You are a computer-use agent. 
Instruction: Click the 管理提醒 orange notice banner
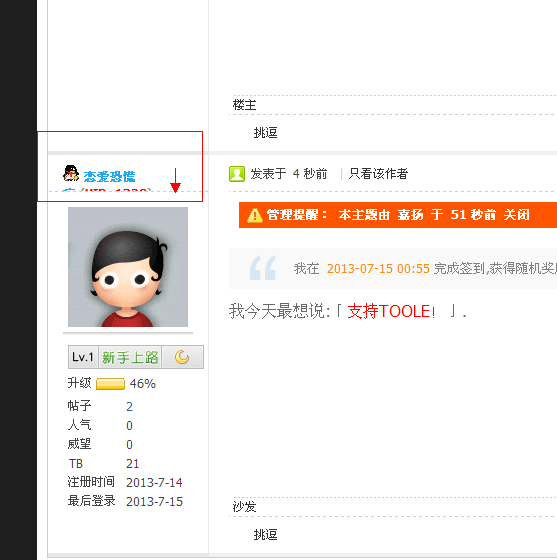click(398, 215)
